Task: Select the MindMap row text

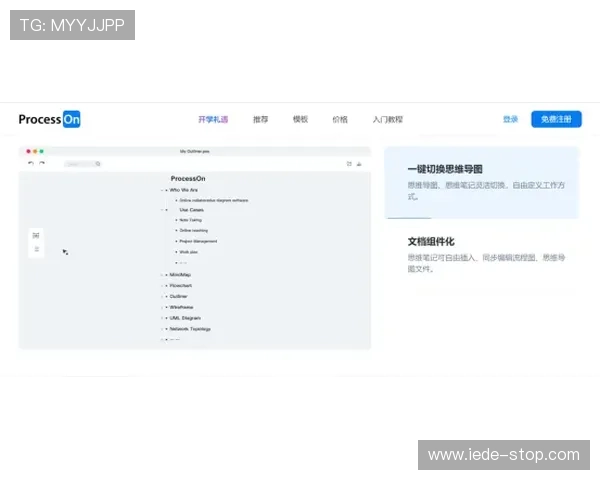Action: [180, 275]
